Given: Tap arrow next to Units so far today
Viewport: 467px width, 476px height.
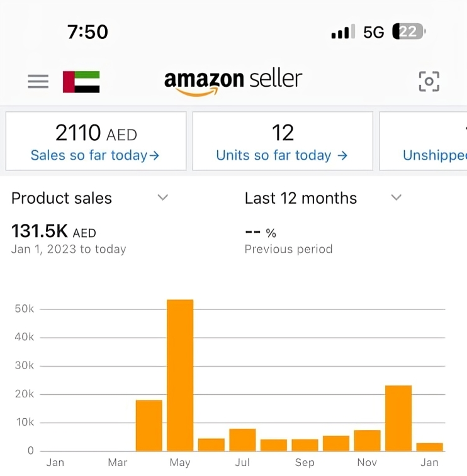Looking at the screenshot, I should coord(342,156).
